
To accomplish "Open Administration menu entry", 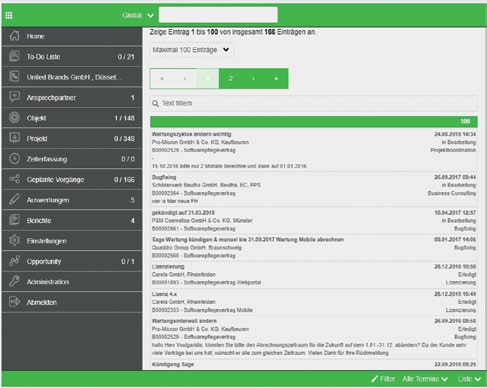I will click(x=72, y=282).
